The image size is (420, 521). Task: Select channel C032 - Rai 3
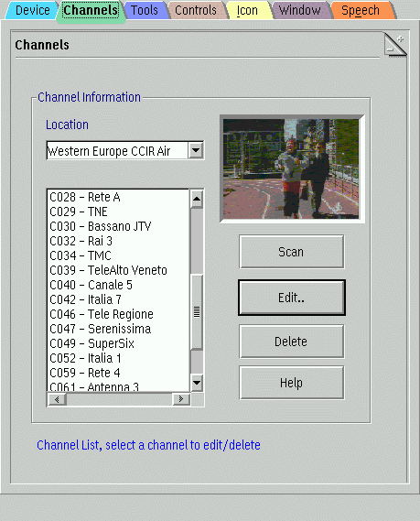(x=119, y=241)
